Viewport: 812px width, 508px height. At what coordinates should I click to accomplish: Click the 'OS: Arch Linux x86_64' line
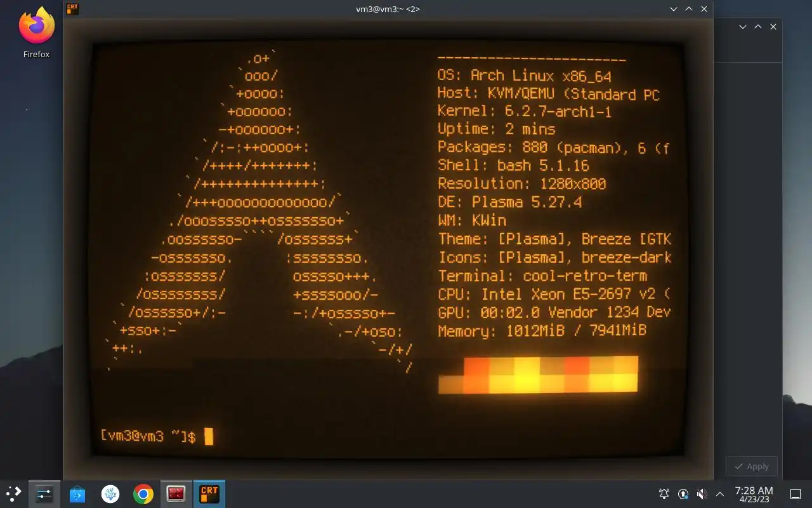coord(525,76)
